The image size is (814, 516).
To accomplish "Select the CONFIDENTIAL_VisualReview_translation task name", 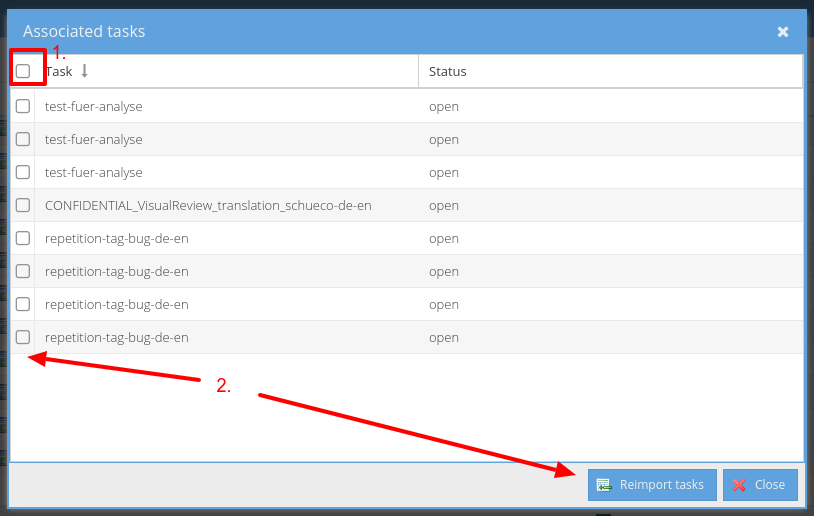I will 208,205.
